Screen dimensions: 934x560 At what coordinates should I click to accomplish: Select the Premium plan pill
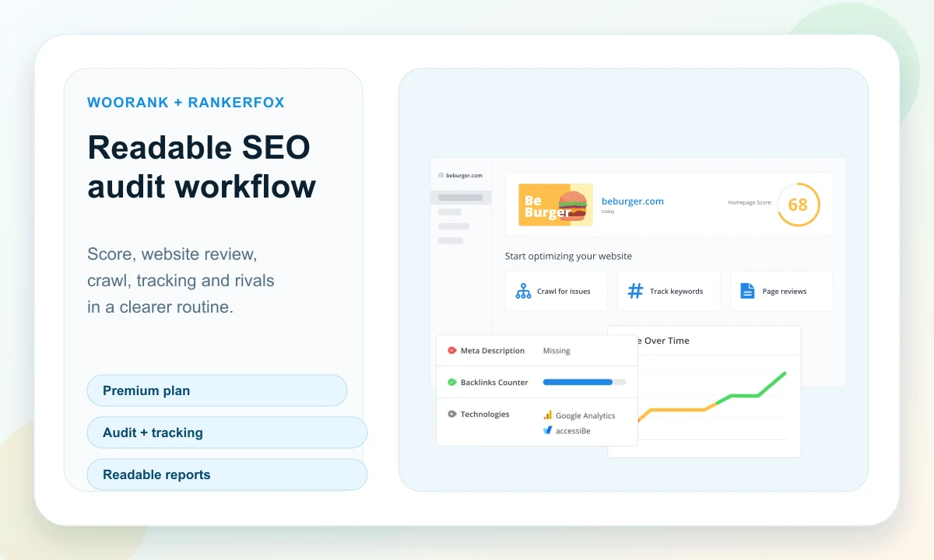tap(217, 390)
